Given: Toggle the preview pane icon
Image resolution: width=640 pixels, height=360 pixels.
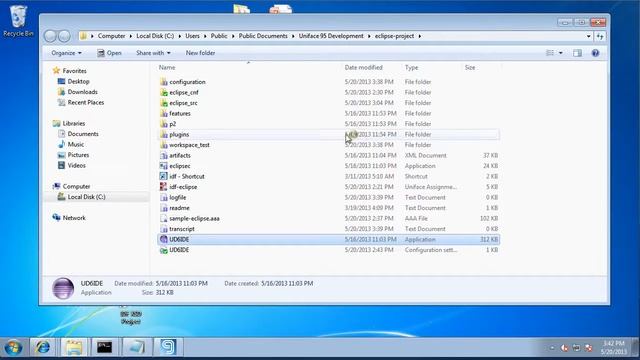Looking at the screenshot, I should point(577,53).
